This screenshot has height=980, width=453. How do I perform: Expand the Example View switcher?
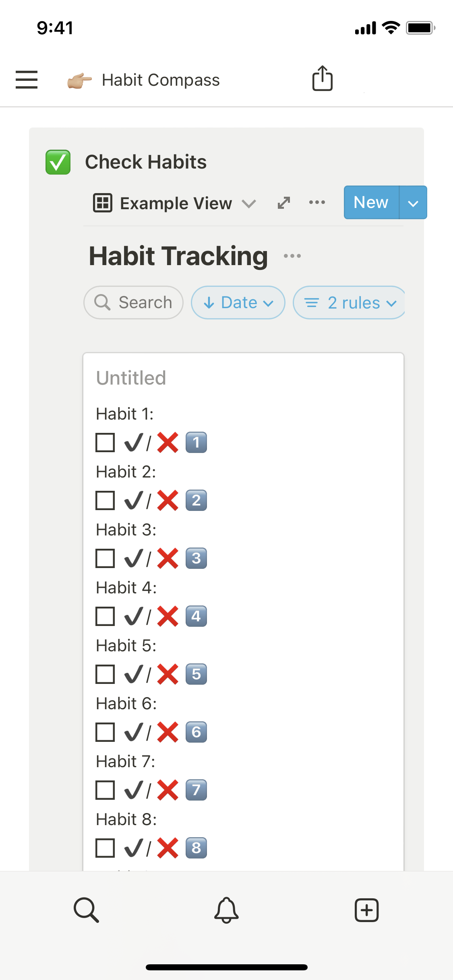pyautogui.click(x=175, y=203)
